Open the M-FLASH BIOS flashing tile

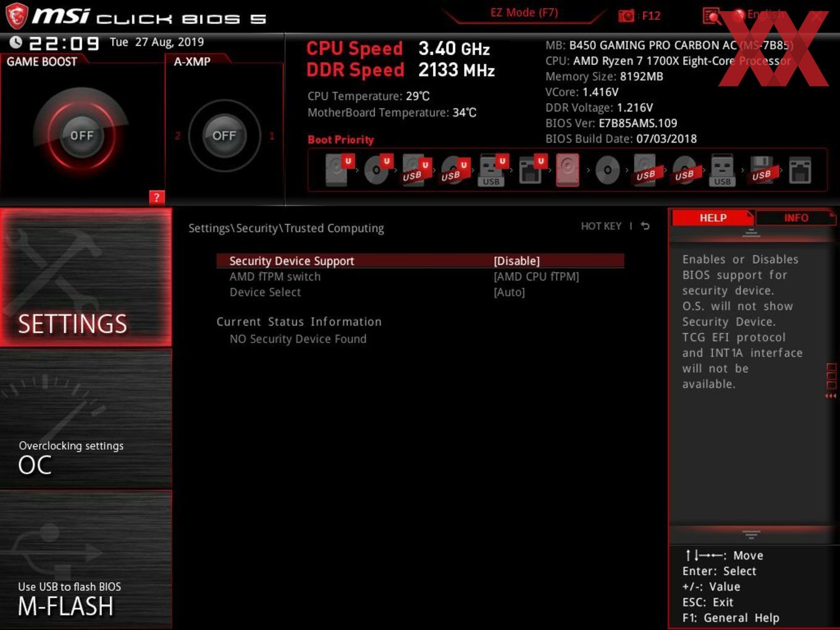tap(86, 560)
